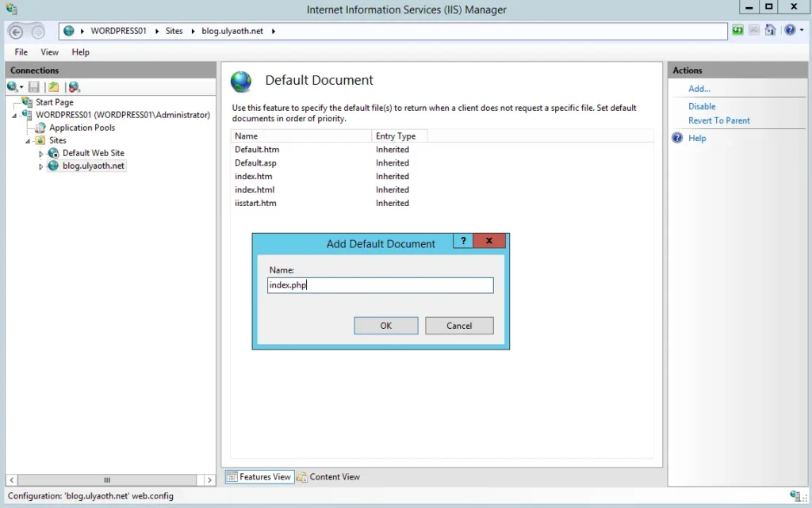
Task: Click the green Refresh Page icon
Action: click(738, 31)
